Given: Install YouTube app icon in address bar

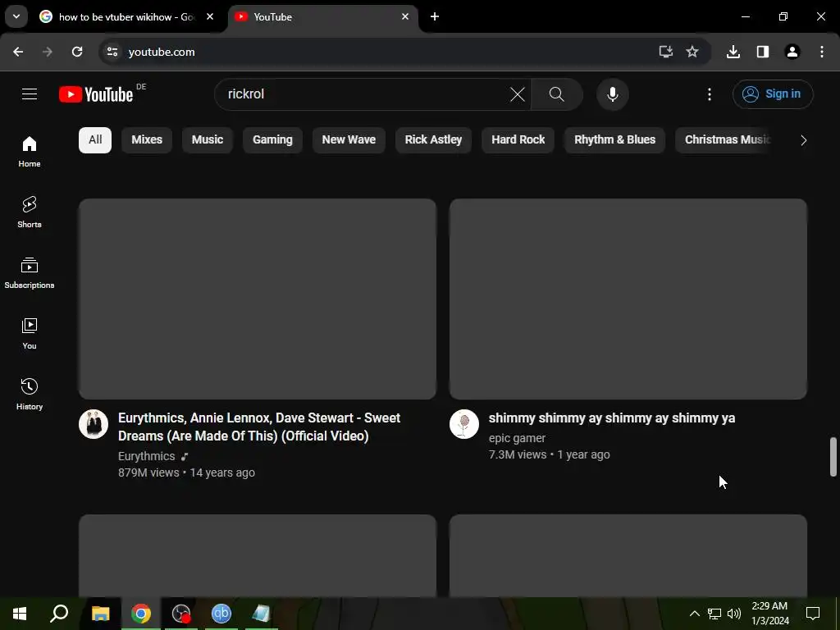Looking at the screenshot, I should coord(665,52).
